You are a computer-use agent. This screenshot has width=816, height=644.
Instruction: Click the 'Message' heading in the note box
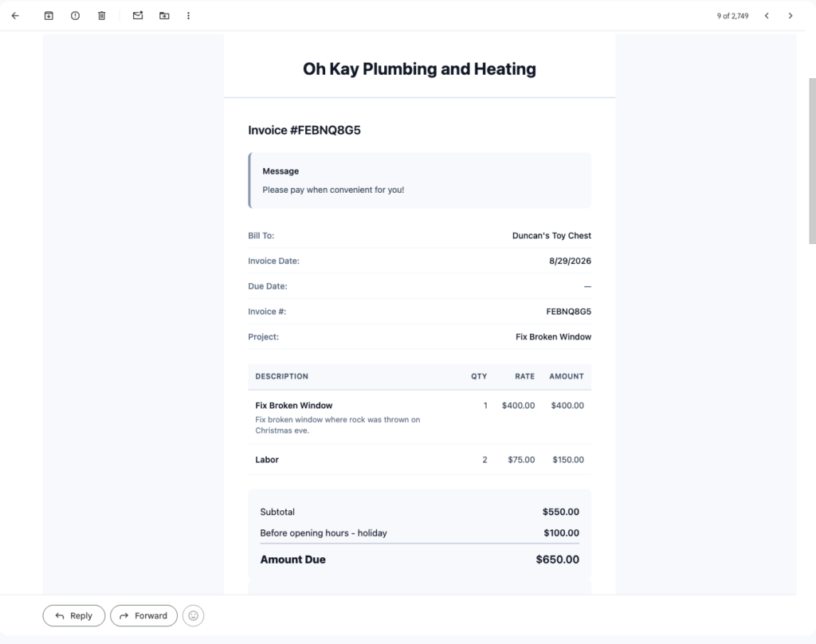point(280,171)
